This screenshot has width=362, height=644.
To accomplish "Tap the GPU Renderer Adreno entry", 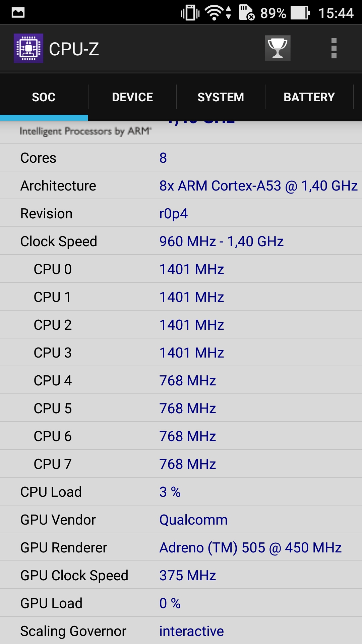I will pos(250,548).
